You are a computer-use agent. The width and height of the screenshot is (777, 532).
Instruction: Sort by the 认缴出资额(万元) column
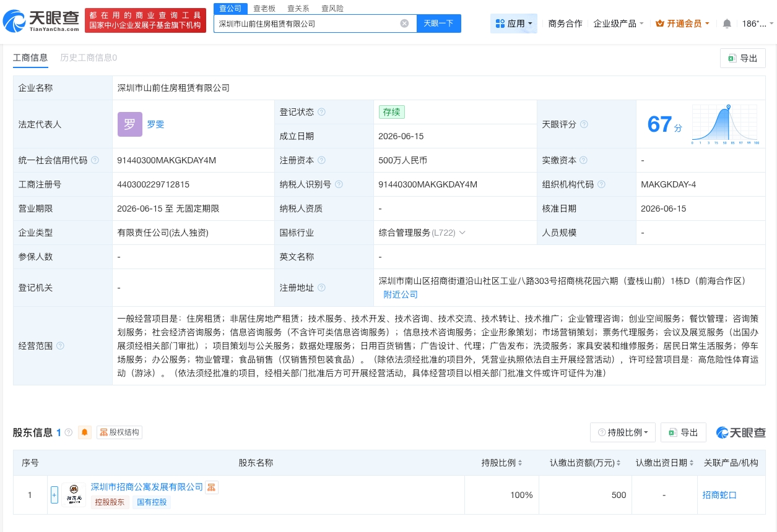point(584,463)
